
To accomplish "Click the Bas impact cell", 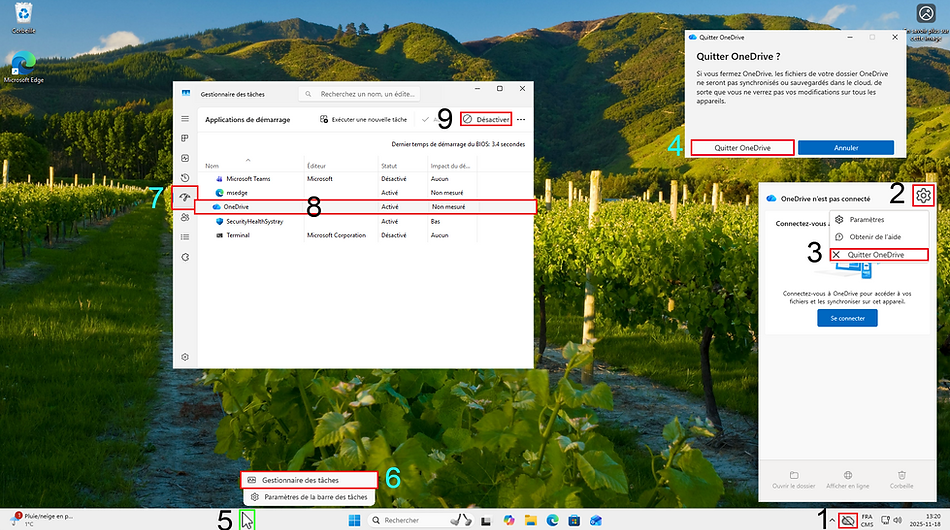I will coord(435,221).
